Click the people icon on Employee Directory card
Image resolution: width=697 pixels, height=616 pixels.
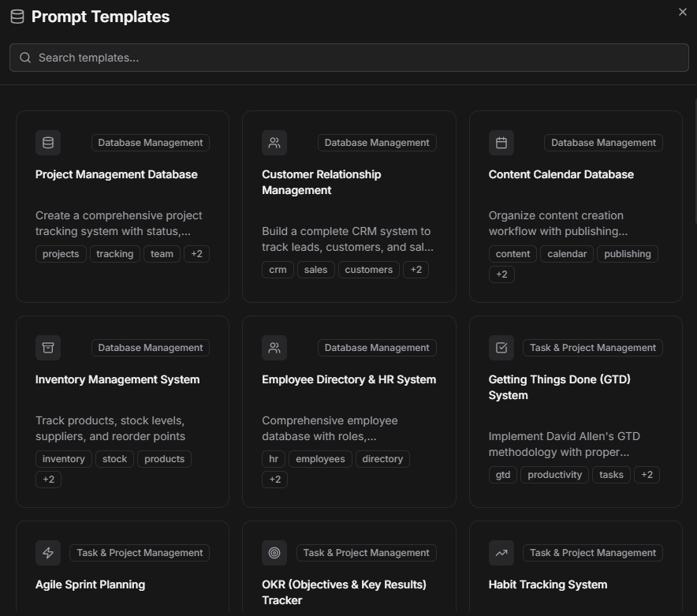[x=274, y=348]
